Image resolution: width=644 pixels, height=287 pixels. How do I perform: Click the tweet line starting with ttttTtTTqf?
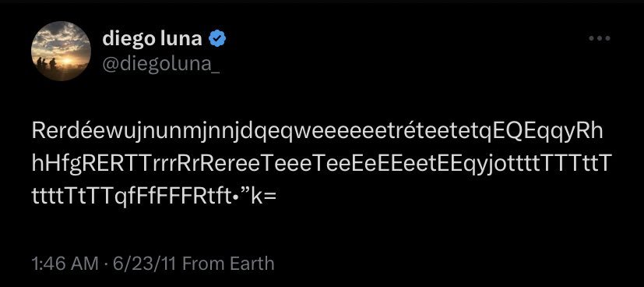[x=154, y=197]
